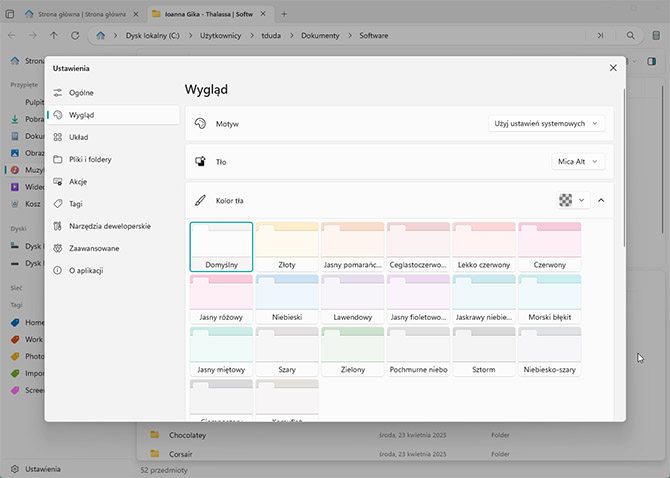Collapse the Kolor tła section chevron
This screenshot has width=670, height=478.
[601, 200]
